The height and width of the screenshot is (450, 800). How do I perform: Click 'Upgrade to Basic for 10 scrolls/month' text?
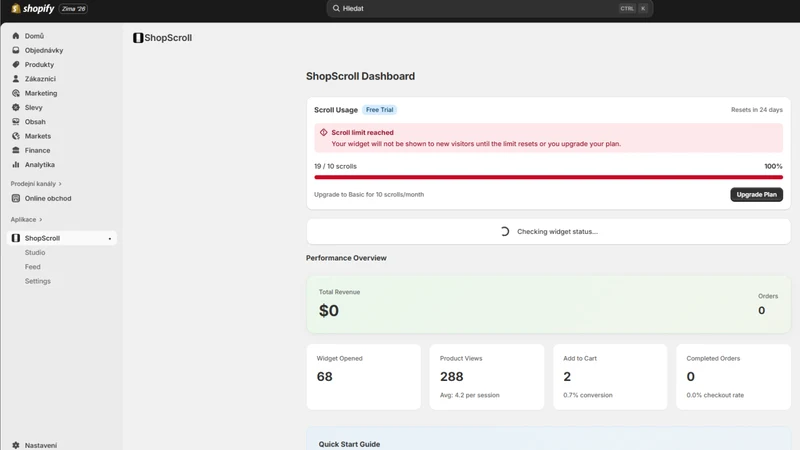click(369, 194)
